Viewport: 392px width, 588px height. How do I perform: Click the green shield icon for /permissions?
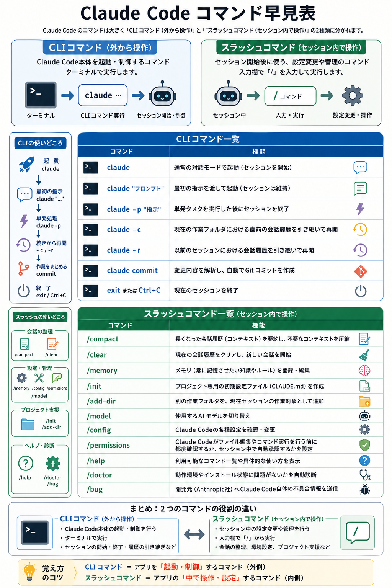pyautogui.click(x=365, y=445)
